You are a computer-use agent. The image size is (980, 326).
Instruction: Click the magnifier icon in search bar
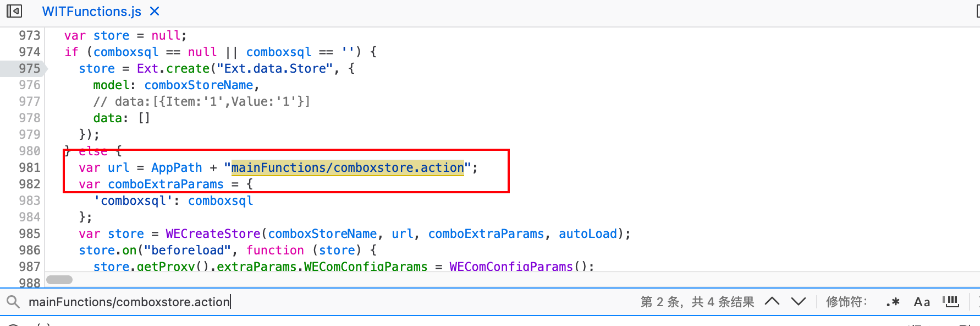pyautogui.click(x=13, y=302)
